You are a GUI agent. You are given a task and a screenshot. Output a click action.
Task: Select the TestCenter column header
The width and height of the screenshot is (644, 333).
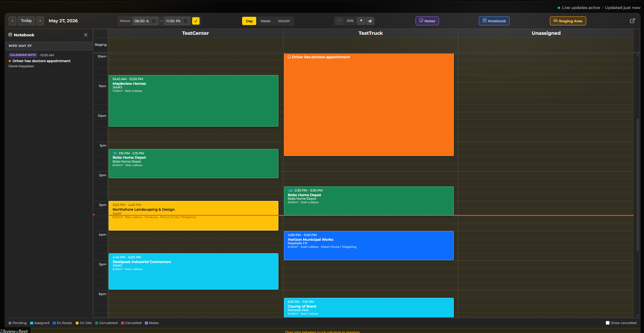[x=195, y=33]
